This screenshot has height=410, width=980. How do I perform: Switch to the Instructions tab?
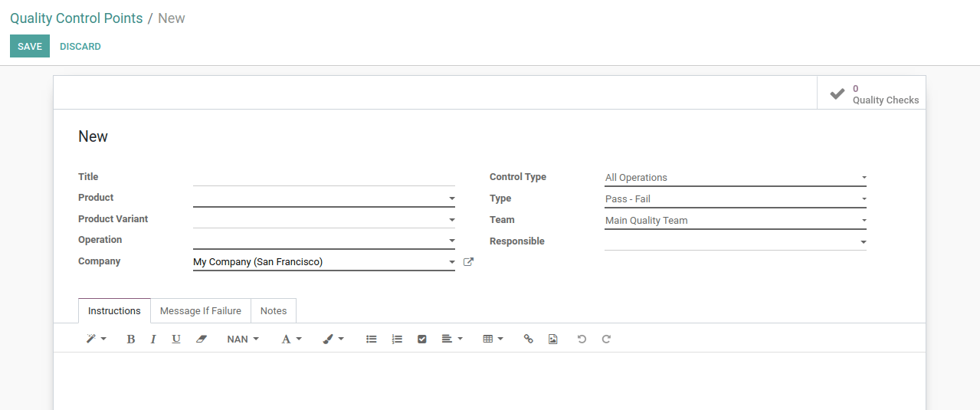[x=114, y=310]
